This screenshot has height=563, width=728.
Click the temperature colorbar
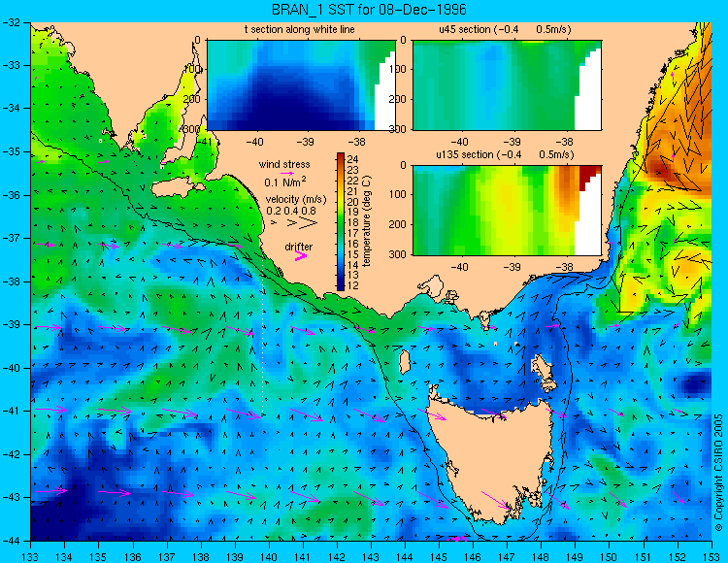341,221
